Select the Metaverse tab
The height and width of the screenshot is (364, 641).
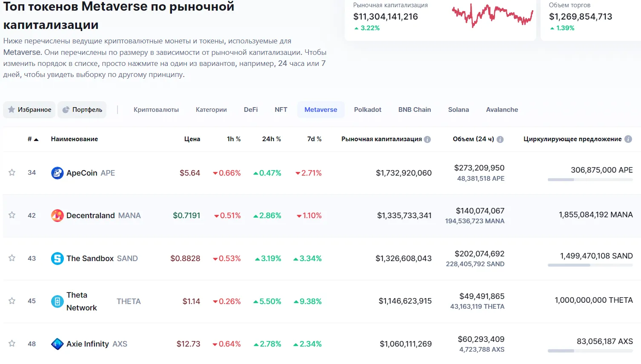click(321, 110)
